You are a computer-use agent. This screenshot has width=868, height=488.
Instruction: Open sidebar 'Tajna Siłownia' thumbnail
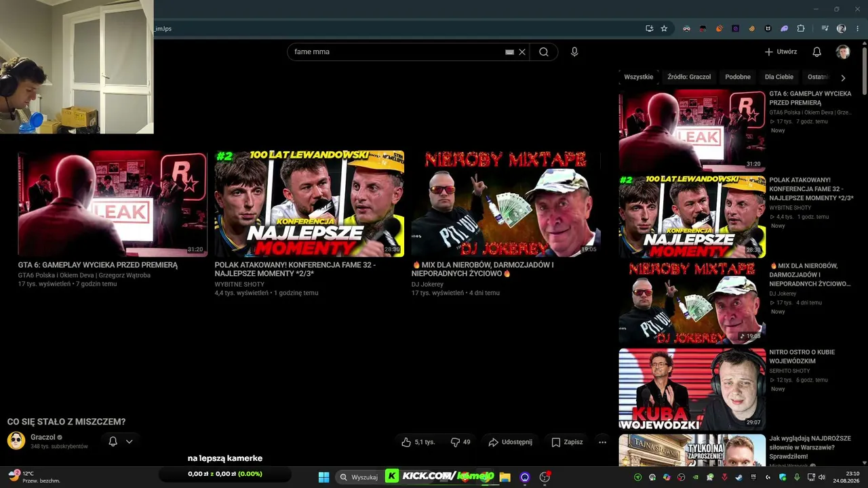tap(692, 450)
